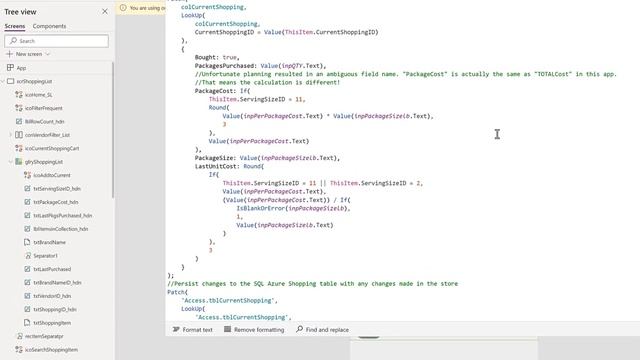Select the txtShoppingItem control icon

pyautogui.click(x=27, y=322)
